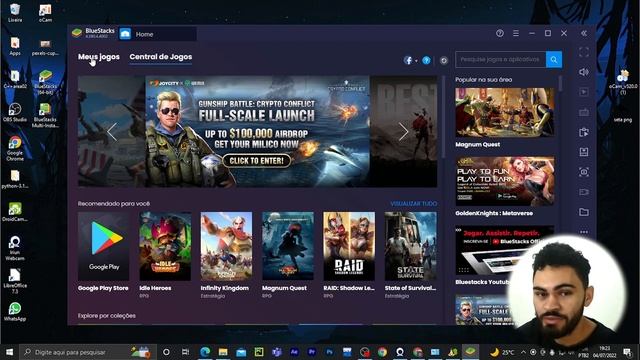Open File Explorer from the taskbar
This screenshot has height=360, width=640.
[223, 351]
